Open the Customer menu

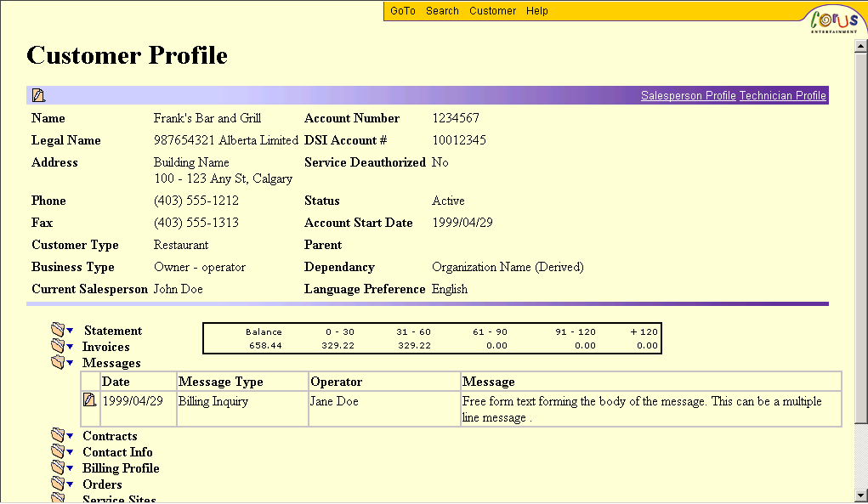[x=492, y=11]
